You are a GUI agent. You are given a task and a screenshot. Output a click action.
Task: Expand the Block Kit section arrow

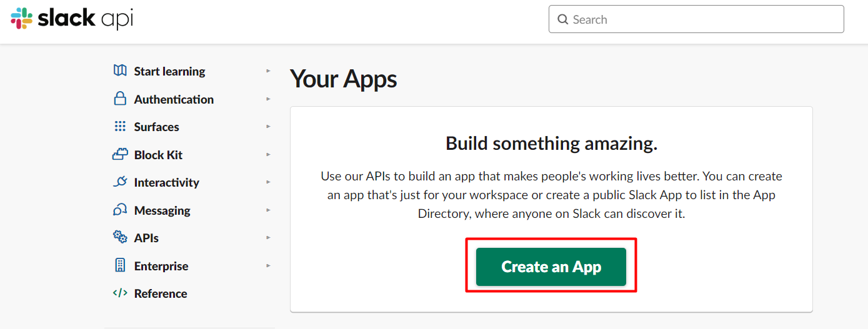point(268,154)
